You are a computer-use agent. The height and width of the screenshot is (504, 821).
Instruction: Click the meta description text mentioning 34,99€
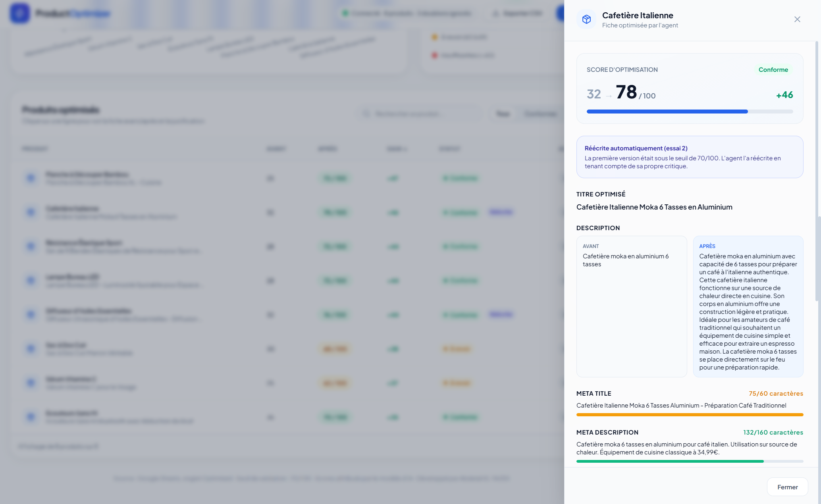(x=687, y=448)
